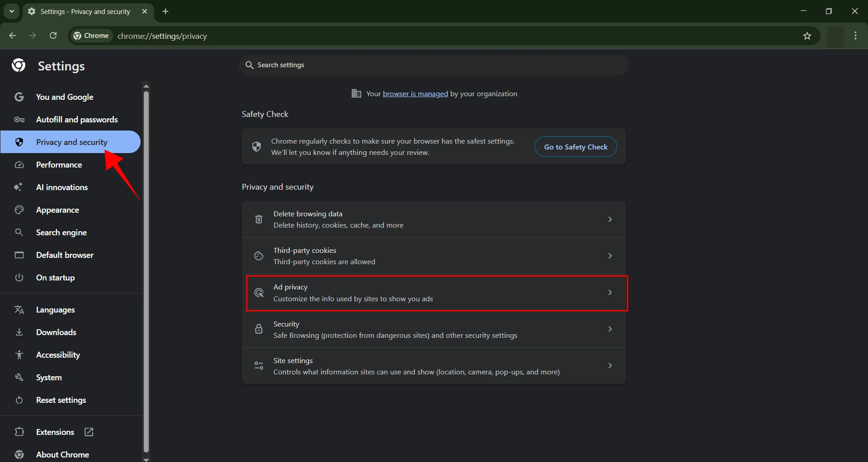Screen dimensions: 868x462
Task: Click the puzzle piece icon for Extensions
Action: [x=19, y=432]
